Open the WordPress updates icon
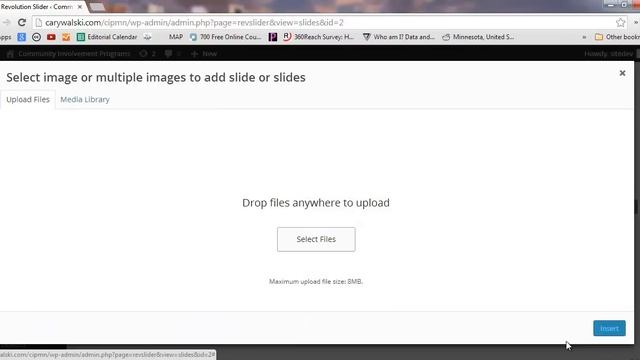 [147, 53]
